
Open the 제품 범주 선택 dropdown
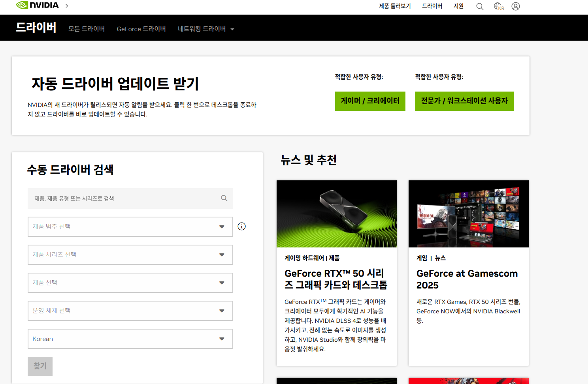[130, 227]
